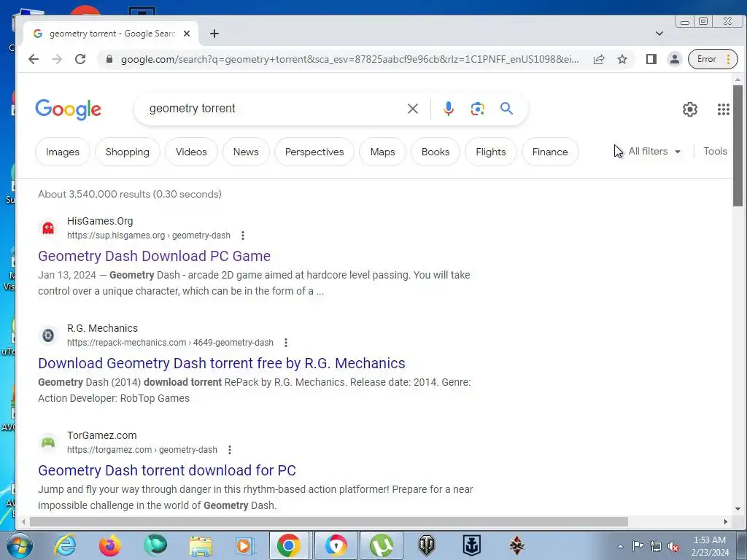Open the Maps filter
Viewport: 747px width, 560px height.
pyautogui.click(x=382, y=152)
